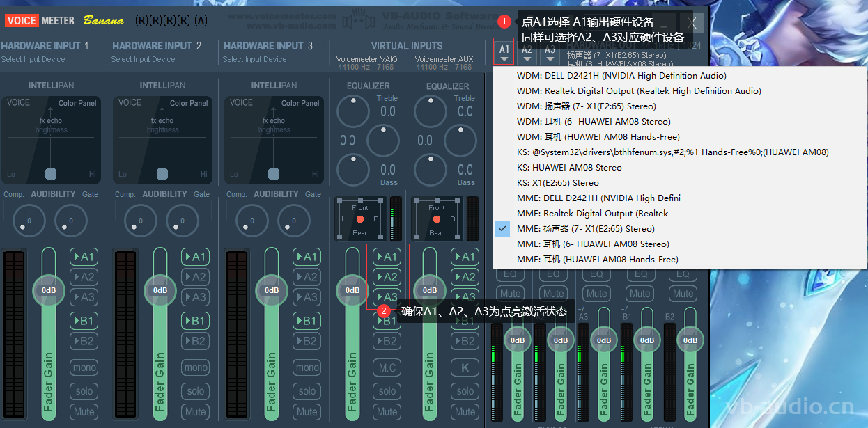This screenshot has width=868, height=428.
Task: Click Hardware Input 3 Intellipan Voice panel
Action: [x=274, y=137]
